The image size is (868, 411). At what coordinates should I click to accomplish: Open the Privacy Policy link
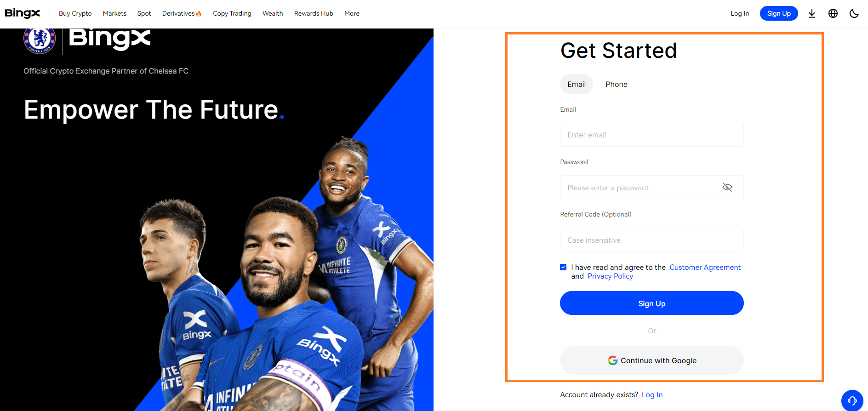coord(610,276)
